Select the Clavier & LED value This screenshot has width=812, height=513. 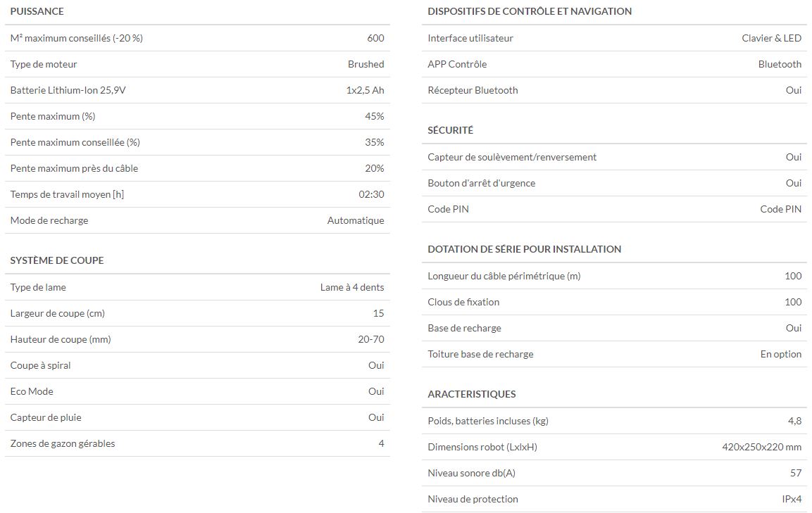pos(771,38)
